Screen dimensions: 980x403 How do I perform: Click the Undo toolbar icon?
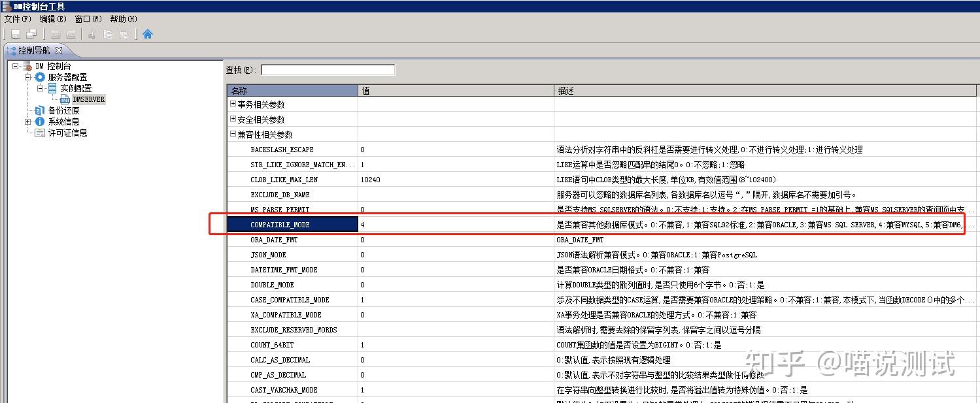56,34
